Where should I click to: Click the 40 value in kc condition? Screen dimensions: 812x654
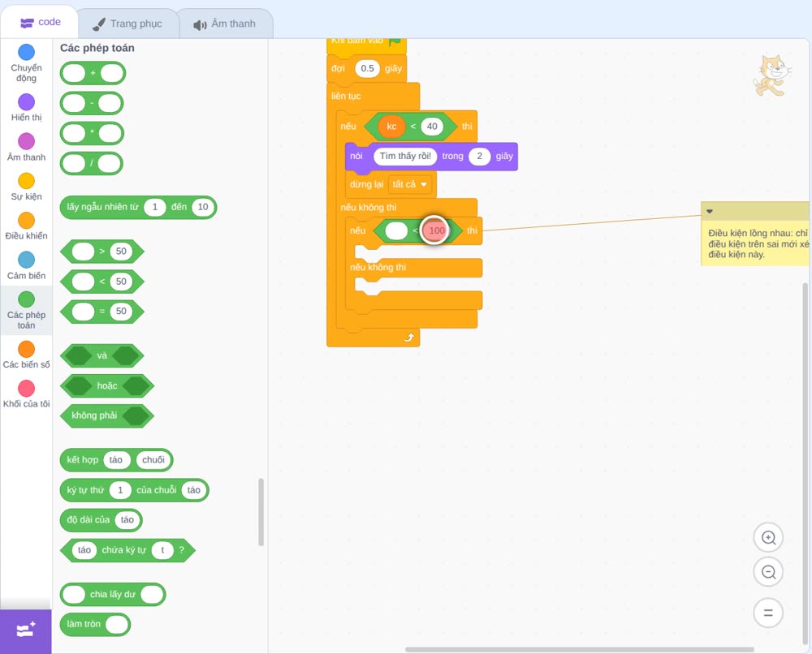(432, 127)
